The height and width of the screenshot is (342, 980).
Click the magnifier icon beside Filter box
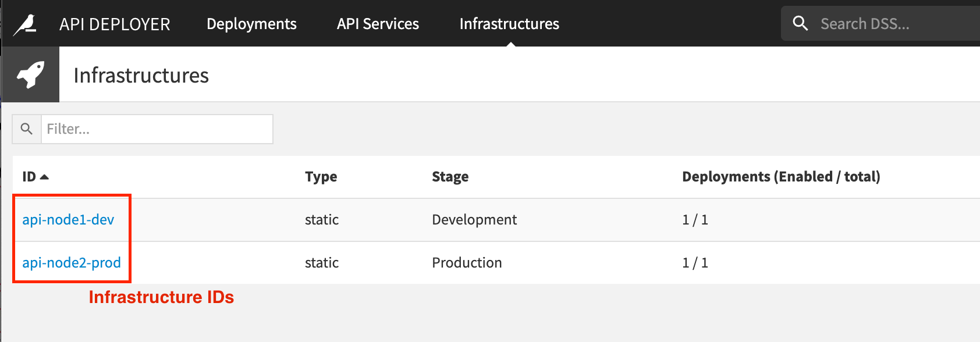coord(27,129)
